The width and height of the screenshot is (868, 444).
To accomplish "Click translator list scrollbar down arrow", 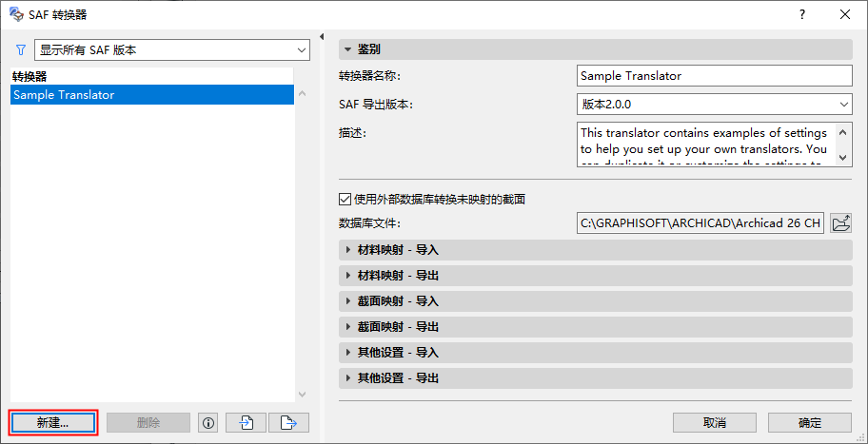I will pos(303,395).
